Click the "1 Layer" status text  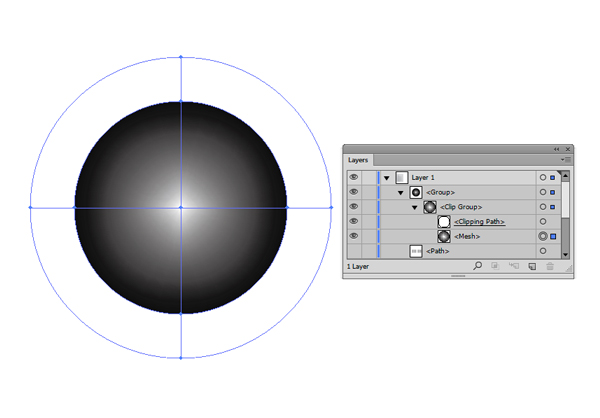tap(358, 266)
